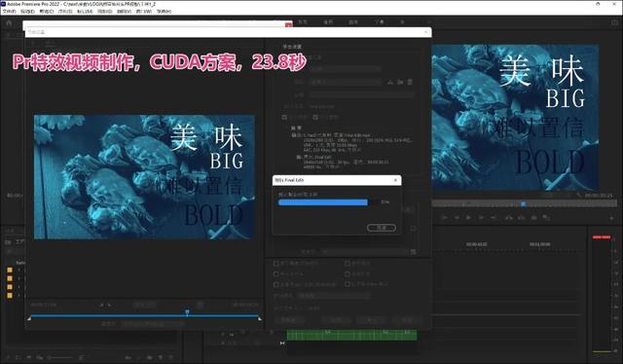Toggle Set Start Timecode 00:00:00:00 checkbox

275,284
